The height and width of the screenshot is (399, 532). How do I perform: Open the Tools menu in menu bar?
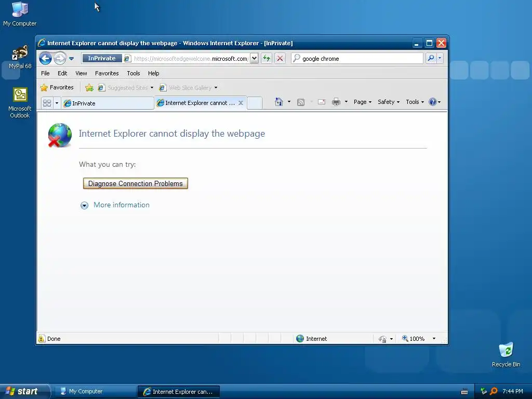pos(134,73)
